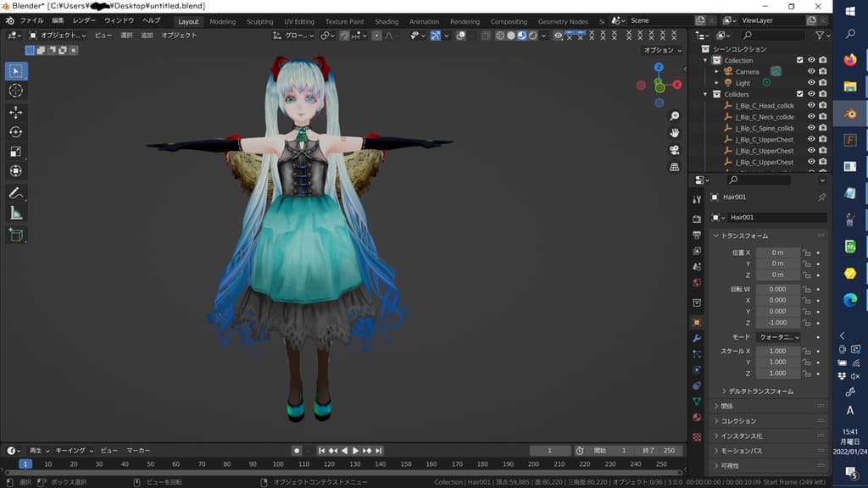The height and width of the screenshot is (488, 868).
Task: Hide the Camera object in viewport
Action: tap(811, 72)
